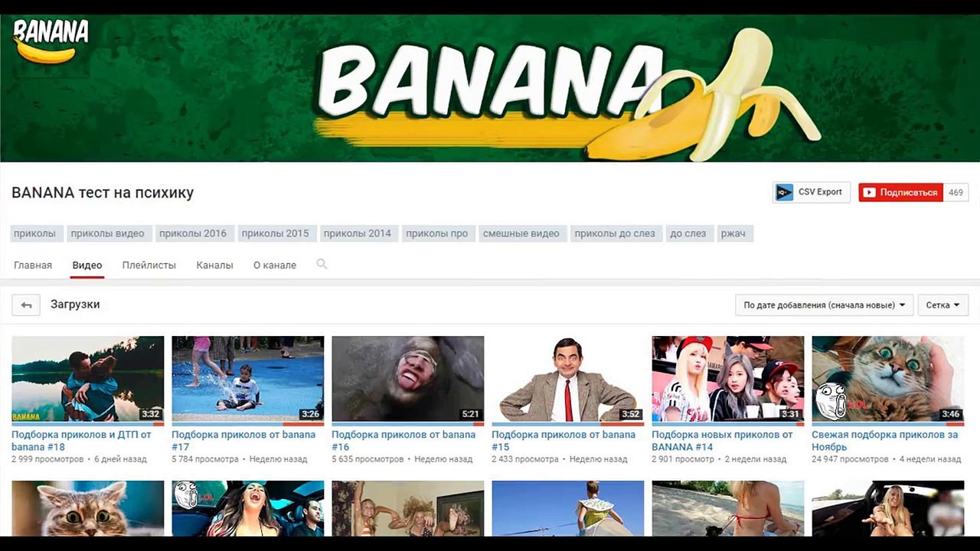Play the banana #16 video thumbnail
Image resolution: width=980 pixels, height=551 pixels.
tap(407, 380)
